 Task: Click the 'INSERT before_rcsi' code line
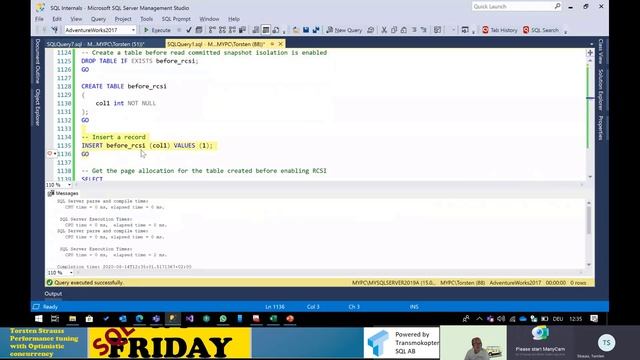[x=147, y=146]
